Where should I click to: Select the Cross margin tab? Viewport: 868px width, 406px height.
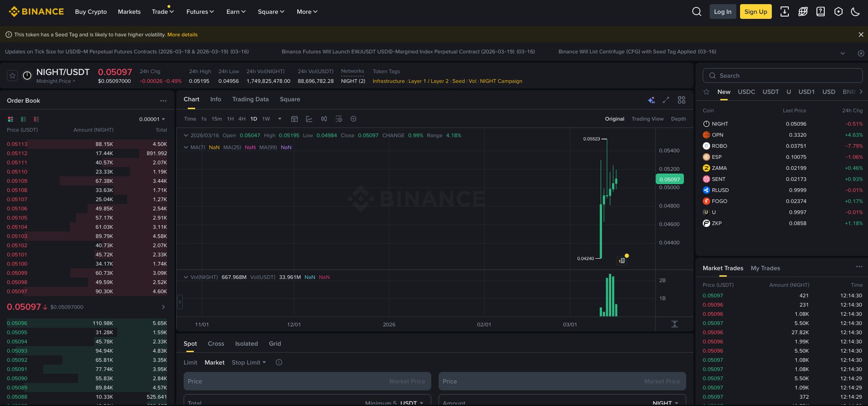pos(216,344)
